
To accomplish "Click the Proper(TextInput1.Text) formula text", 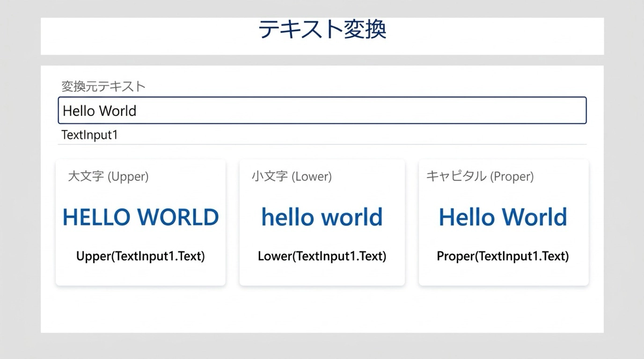I will pos(503,256).
